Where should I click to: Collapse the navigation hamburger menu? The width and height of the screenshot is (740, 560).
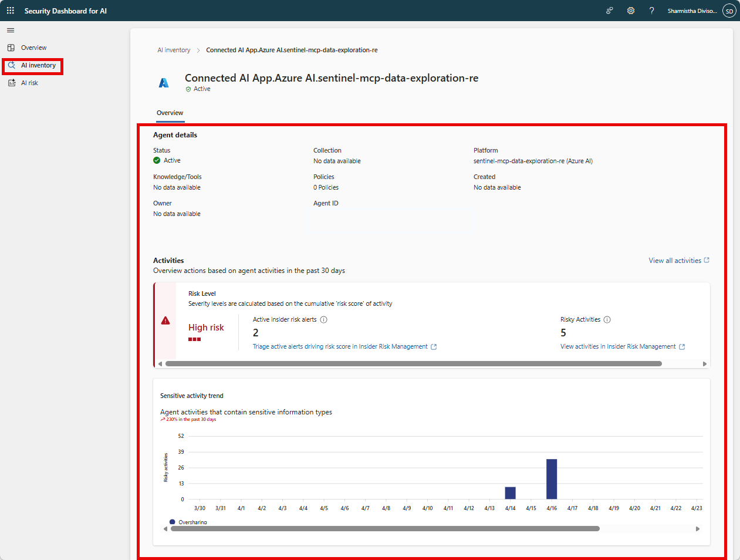click(11, 30)
